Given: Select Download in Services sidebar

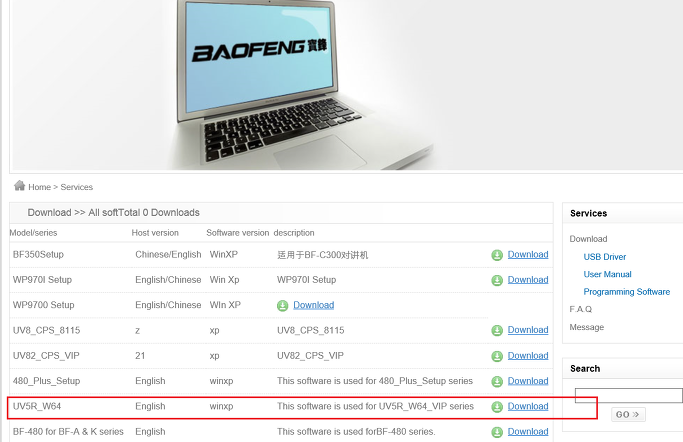Looking at the screenshot, I should (588, 239).
